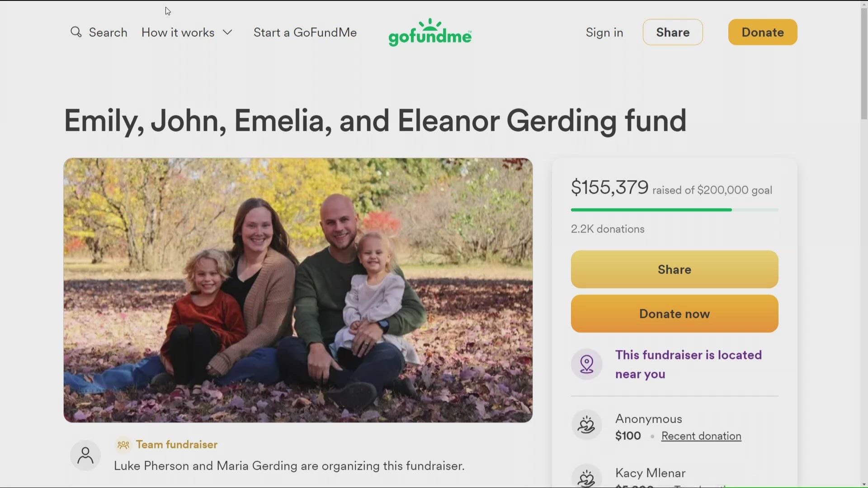Toggle the yellow Share fundraiser button
The image size is (868, 488).
coord(674,269)
